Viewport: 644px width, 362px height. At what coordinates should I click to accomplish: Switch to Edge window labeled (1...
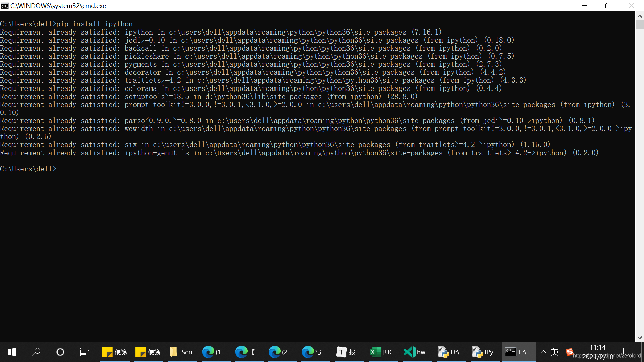pos(216,352)
